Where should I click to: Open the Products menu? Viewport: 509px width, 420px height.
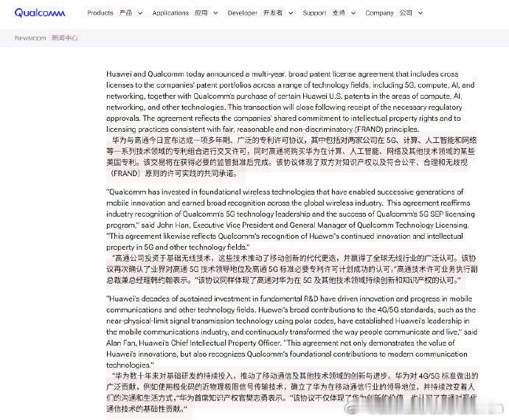tap(110, 13)
